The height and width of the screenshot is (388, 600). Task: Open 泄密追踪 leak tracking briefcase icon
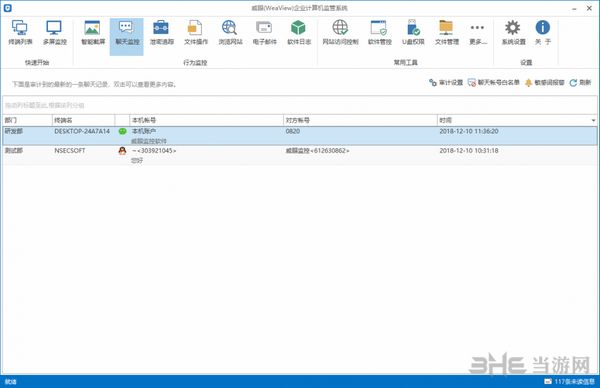pyautogui.click(x=161, y=33)
